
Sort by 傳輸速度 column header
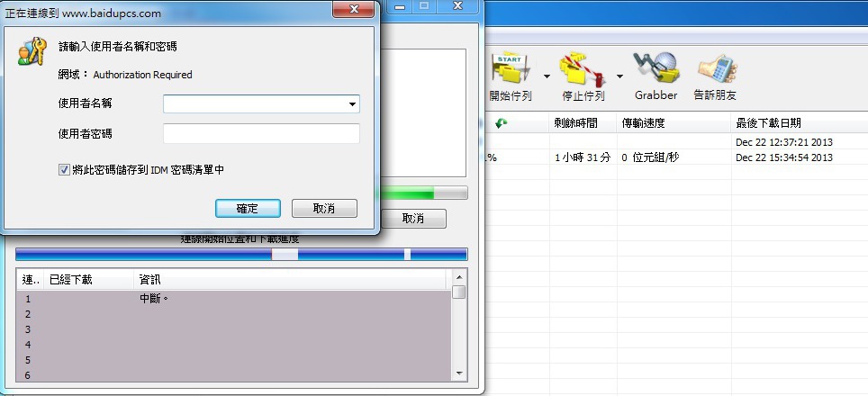point(674,122)
